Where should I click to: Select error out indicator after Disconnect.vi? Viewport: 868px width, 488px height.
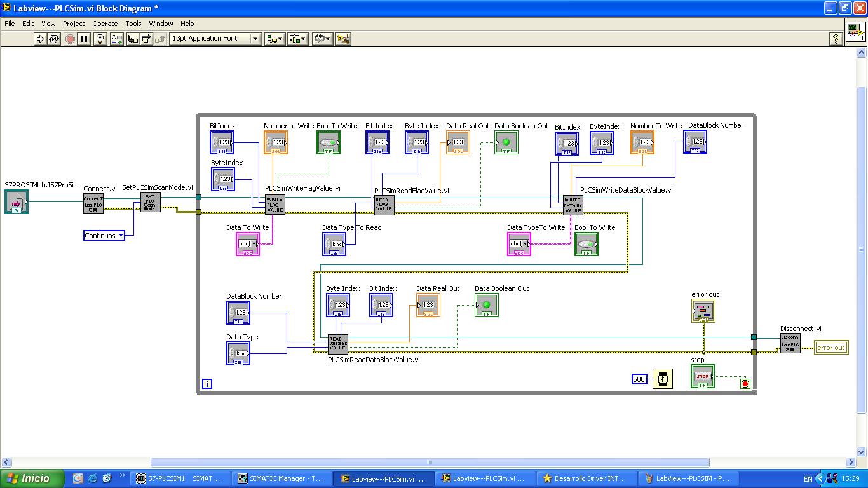[x=831, y=348]
